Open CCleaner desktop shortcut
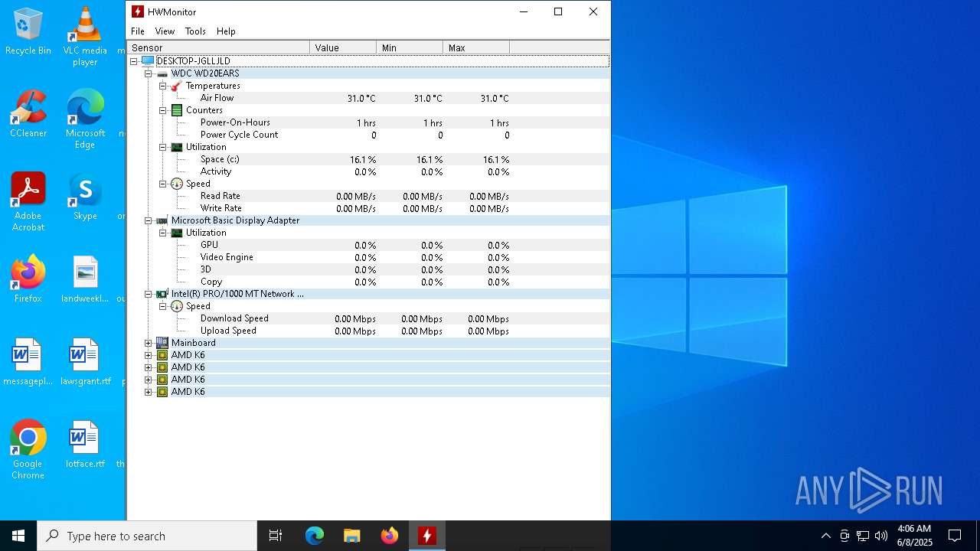The height and width of the screenshot is (551, 980). tap(28, 113)
